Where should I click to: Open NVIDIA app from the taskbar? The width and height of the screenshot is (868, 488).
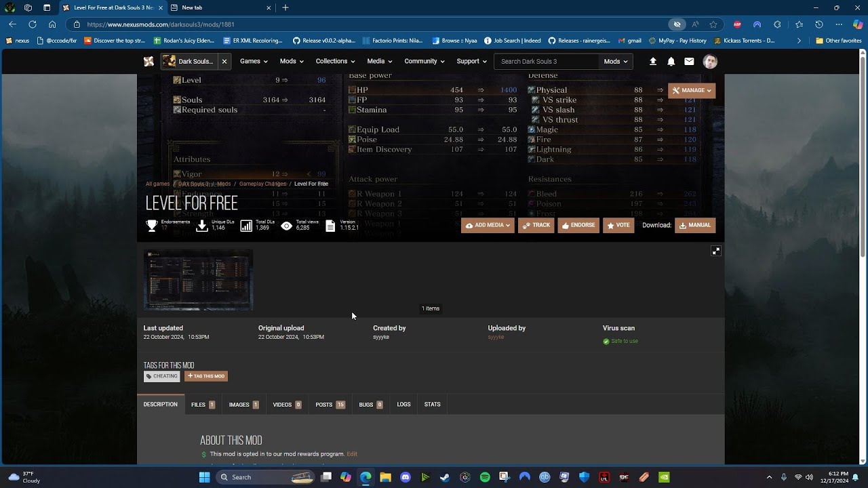coord(664,477)
